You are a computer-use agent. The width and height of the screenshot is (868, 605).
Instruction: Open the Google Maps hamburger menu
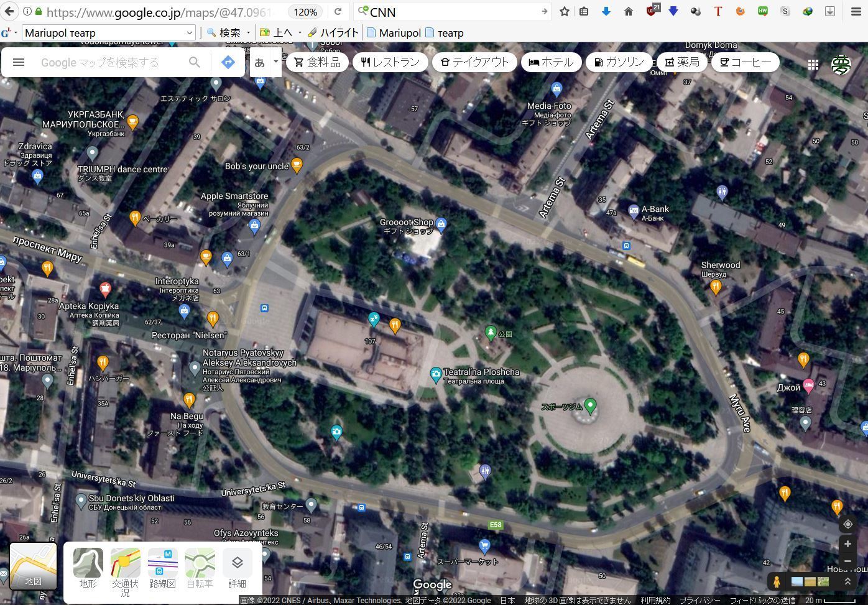click(x=19, y=62)
